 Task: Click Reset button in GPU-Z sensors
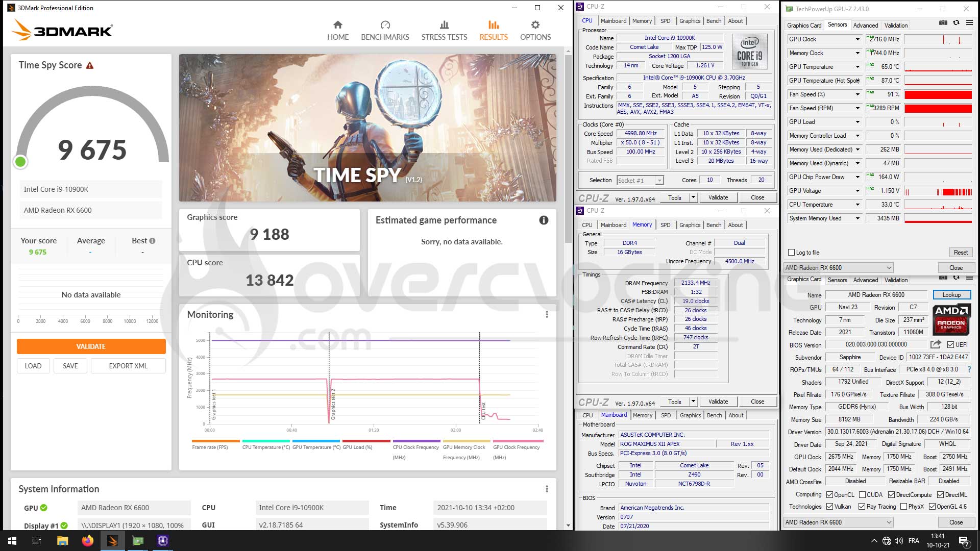click(961, 253)
